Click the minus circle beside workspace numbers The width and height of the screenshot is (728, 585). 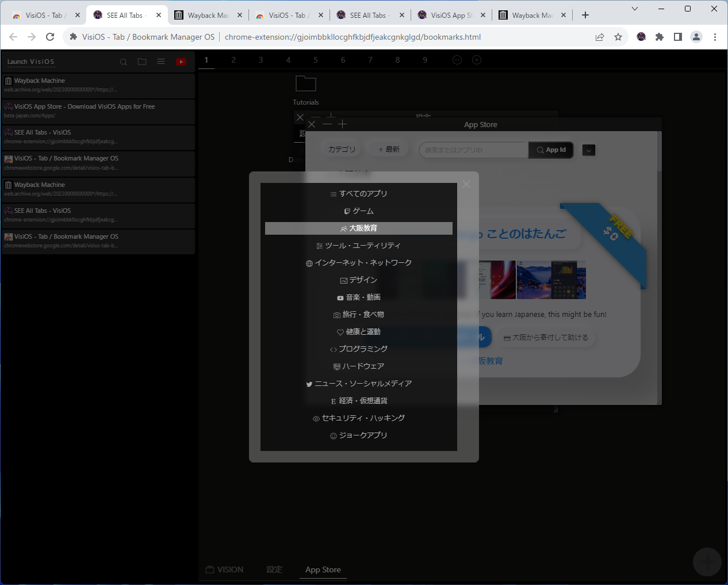[457, 60]
